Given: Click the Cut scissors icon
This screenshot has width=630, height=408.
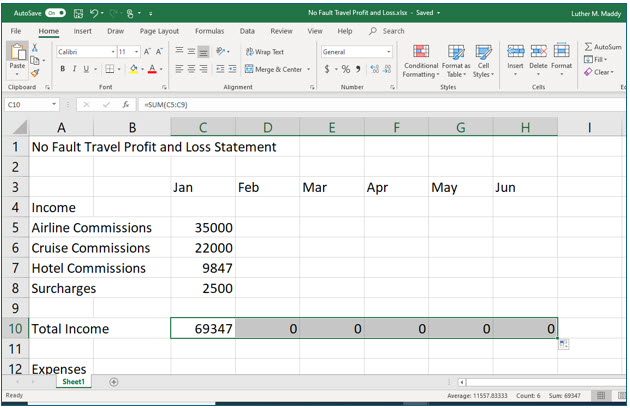Looking at the screenshot, I should [x=35, y=48].
